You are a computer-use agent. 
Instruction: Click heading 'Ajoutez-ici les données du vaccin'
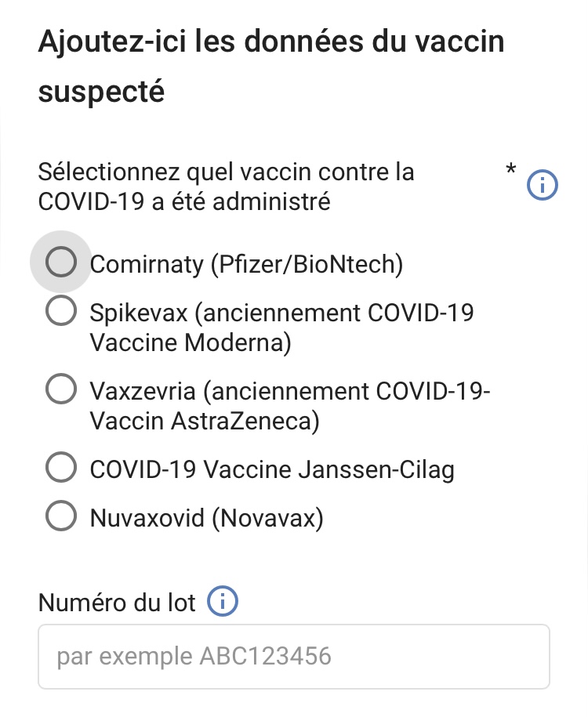(270, 41)
